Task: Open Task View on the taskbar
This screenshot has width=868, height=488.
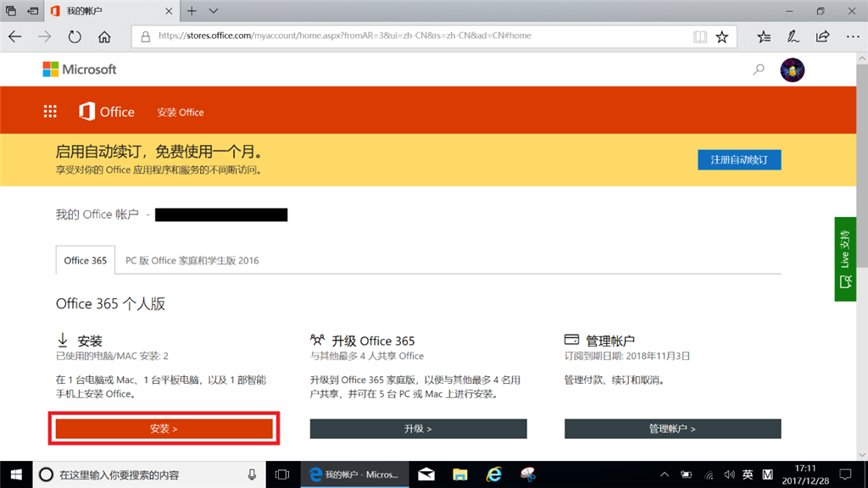Action: pos(282,474)
